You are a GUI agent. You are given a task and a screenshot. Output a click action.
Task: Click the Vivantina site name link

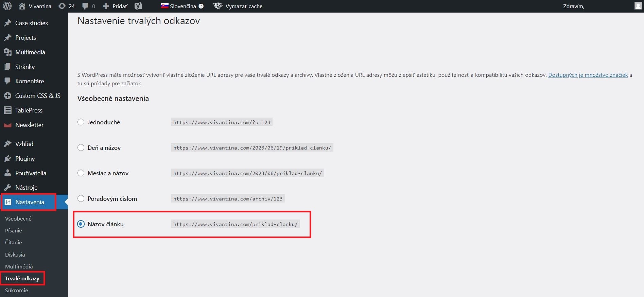(x=40, y=6)
